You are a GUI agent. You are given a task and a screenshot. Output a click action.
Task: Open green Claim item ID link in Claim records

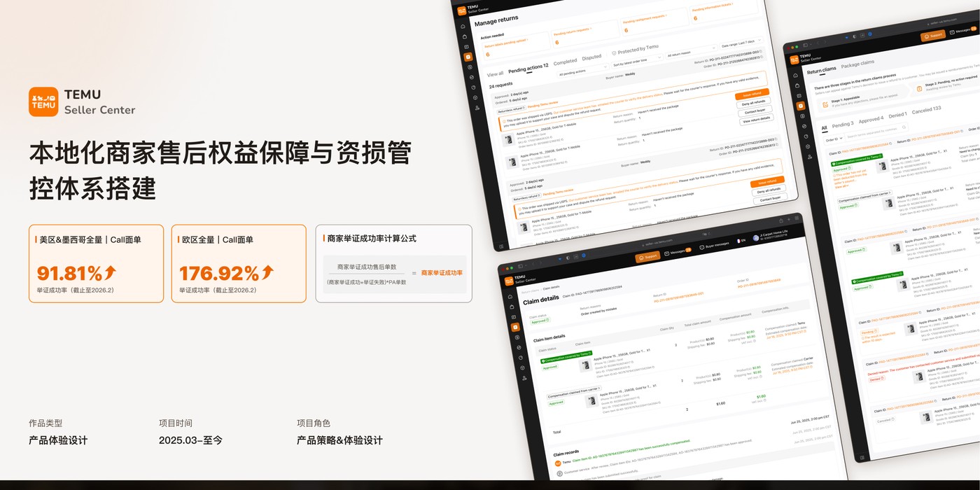(631, 451)
